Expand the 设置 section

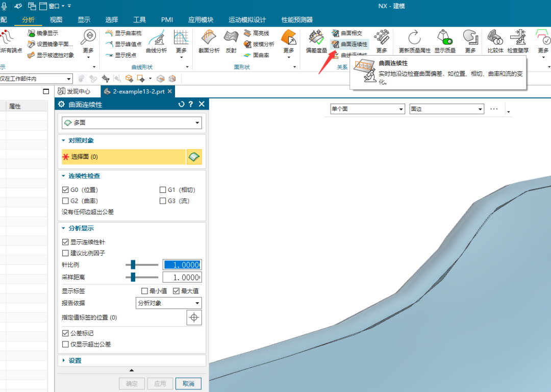[x=75, y=360]
